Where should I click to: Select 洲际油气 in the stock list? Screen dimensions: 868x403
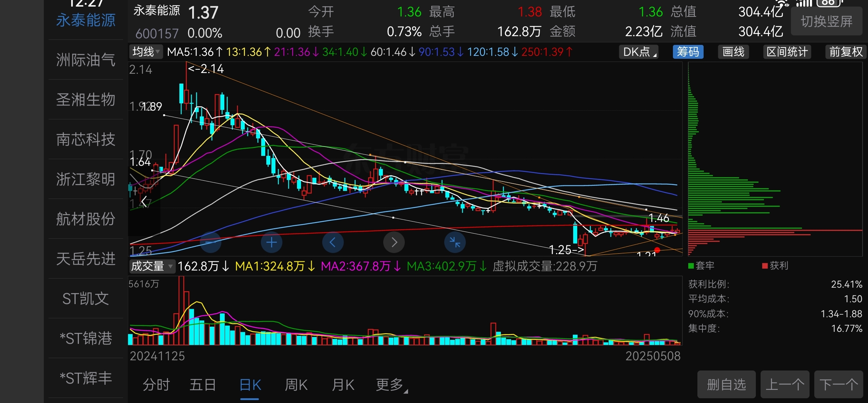(86, 60)
